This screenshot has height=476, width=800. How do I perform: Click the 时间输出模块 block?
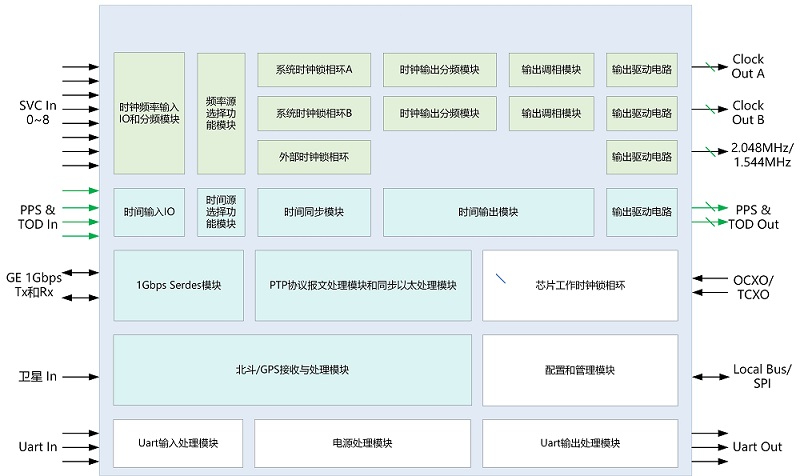488,212
